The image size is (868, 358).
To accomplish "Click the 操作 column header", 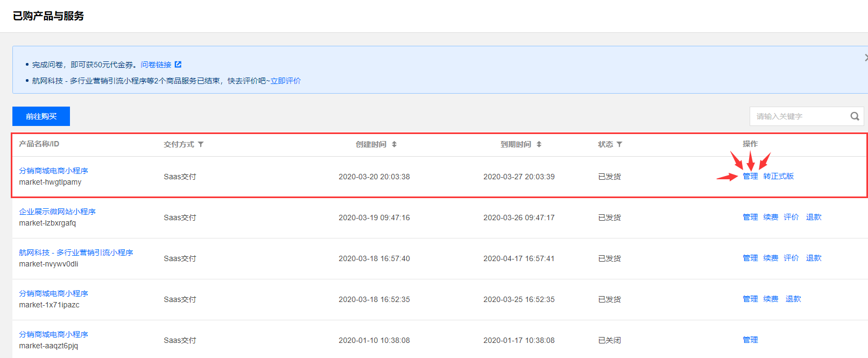I will pos(750,144).
